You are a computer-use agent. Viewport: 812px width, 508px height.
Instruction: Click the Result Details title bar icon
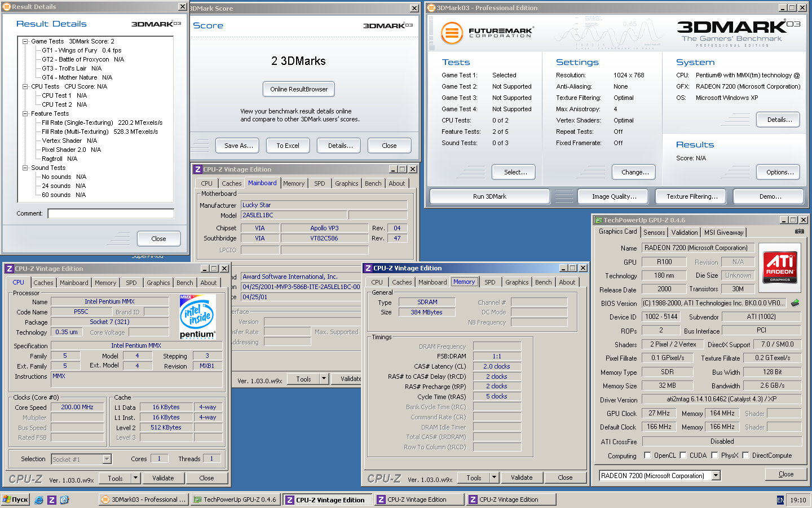[x=7, y=7]
